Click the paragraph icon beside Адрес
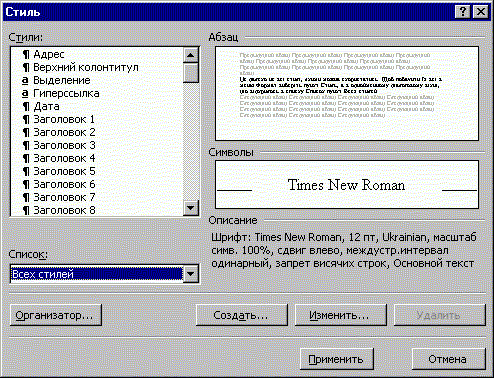 tap(26, 54)
